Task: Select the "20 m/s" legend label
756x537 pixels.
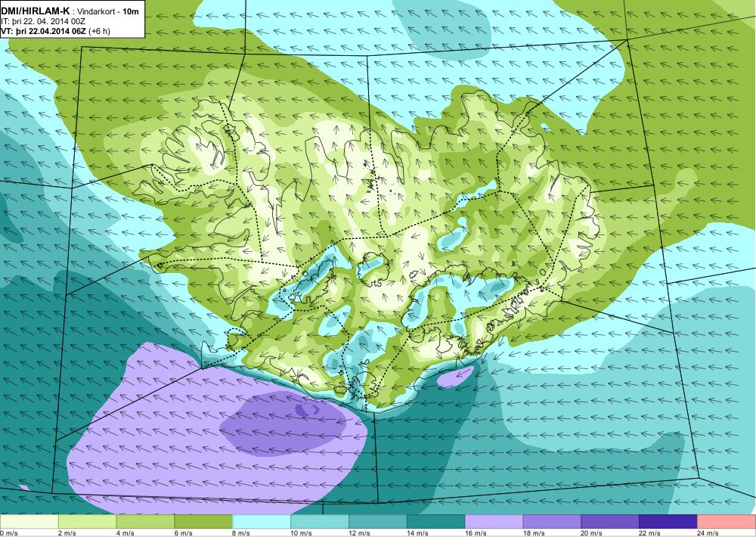Action: coord(592,533)
